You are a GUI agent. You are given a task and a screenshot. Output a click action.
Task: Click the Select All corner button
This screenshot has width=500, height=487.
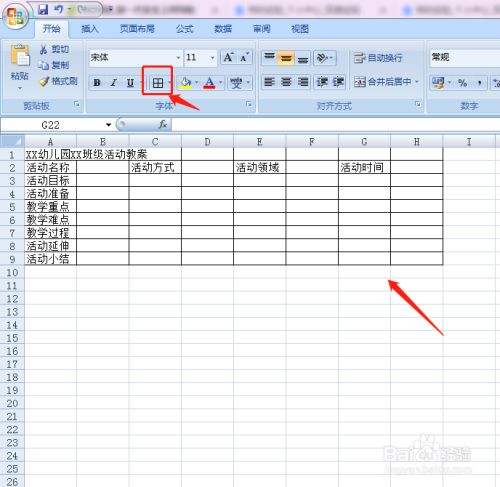click(x=13, y=142)
